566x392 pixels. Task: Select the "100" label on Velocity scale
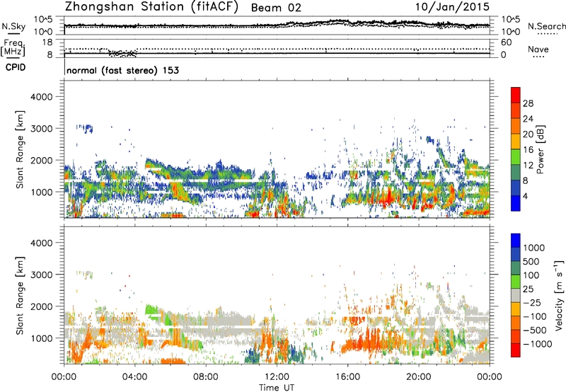click(x=531, y=275)
